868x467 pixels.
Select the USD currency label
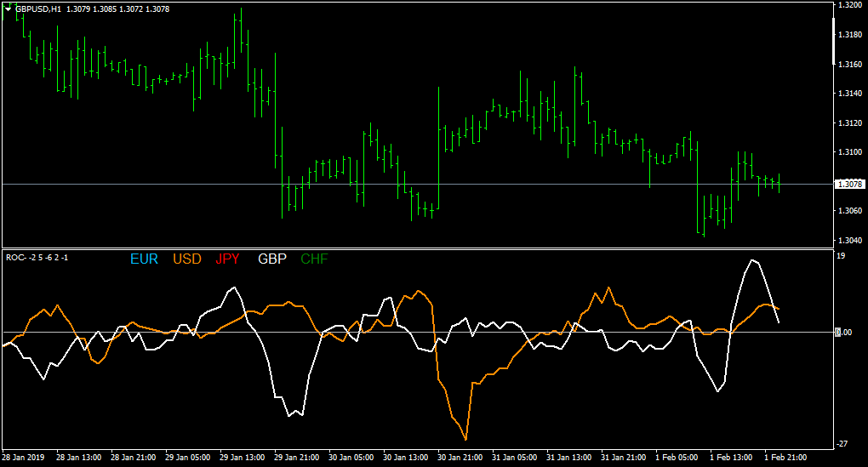point(186,259)
